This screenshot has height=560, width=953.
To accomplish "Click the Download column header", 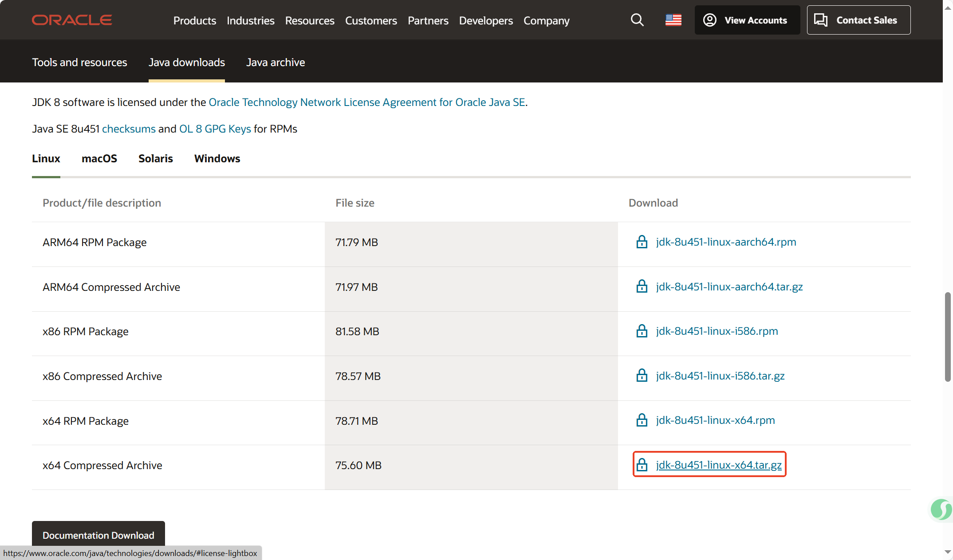I will (x=653, y=203).
